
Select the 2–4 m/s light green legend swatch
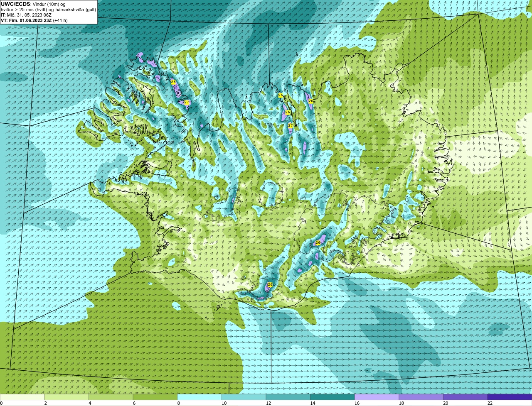(x=66, y=397)
